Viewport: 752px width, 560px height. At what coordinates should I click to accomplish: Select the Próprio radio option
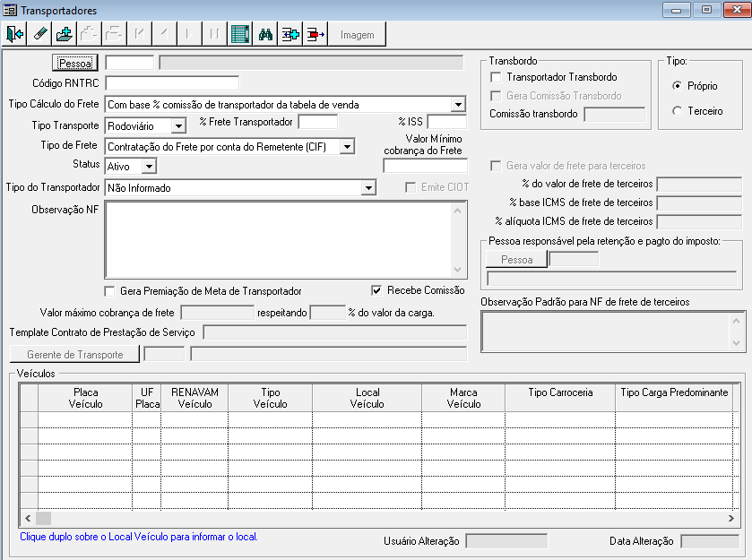(677, 85)
